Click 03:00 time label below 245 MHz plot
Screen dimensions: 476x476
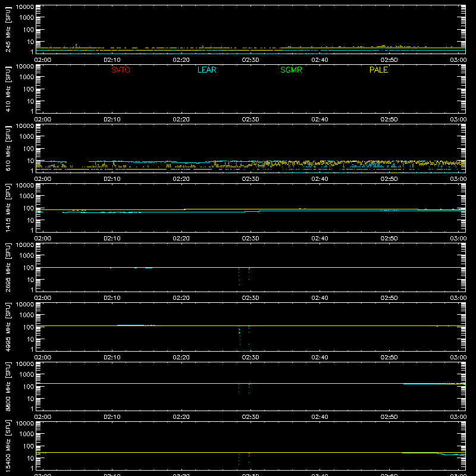458,60
